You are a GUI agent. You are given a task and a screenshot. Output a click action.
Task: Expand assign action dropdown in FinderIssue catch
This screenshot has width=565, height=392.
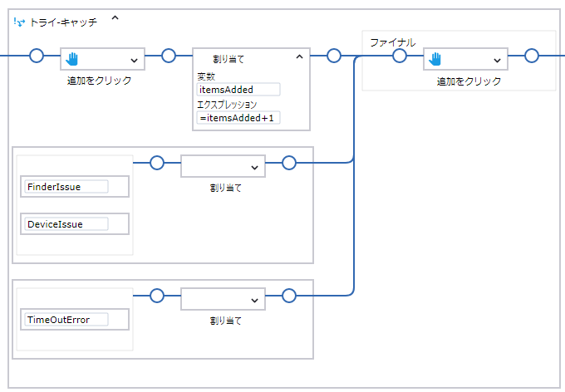coord(253,167)
